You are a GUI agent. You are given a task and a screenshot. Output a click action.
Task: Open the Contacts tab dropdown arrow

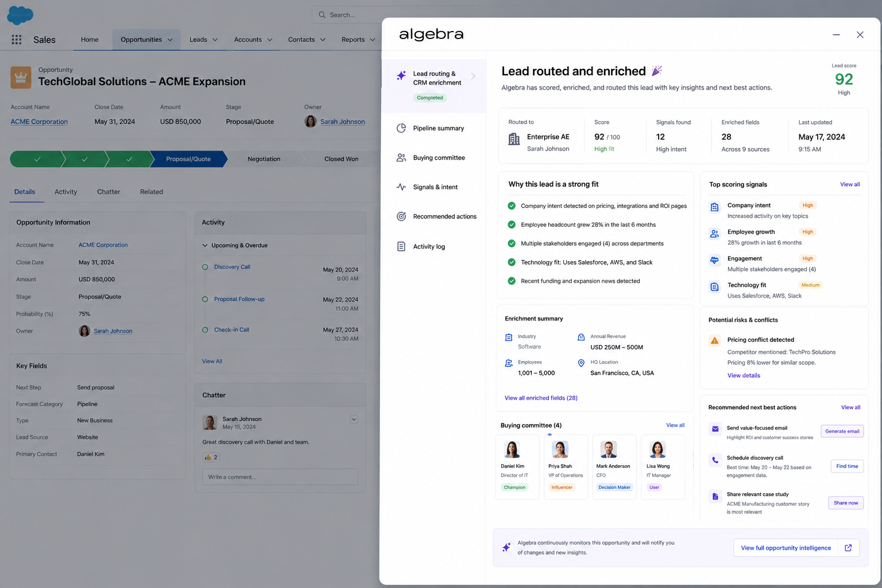pyautogui.click(x=323, y=40)
